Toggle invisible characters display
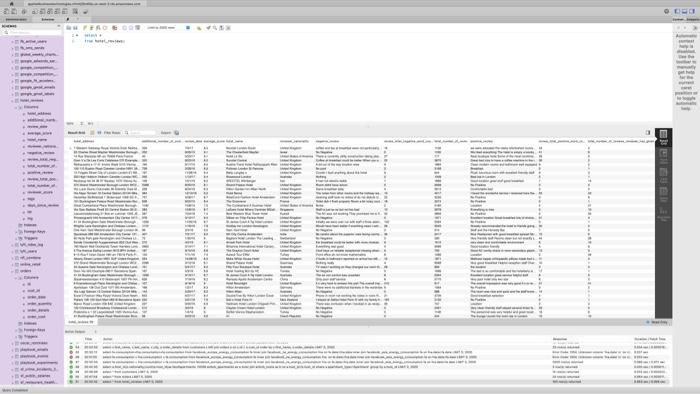 [221, 28]
